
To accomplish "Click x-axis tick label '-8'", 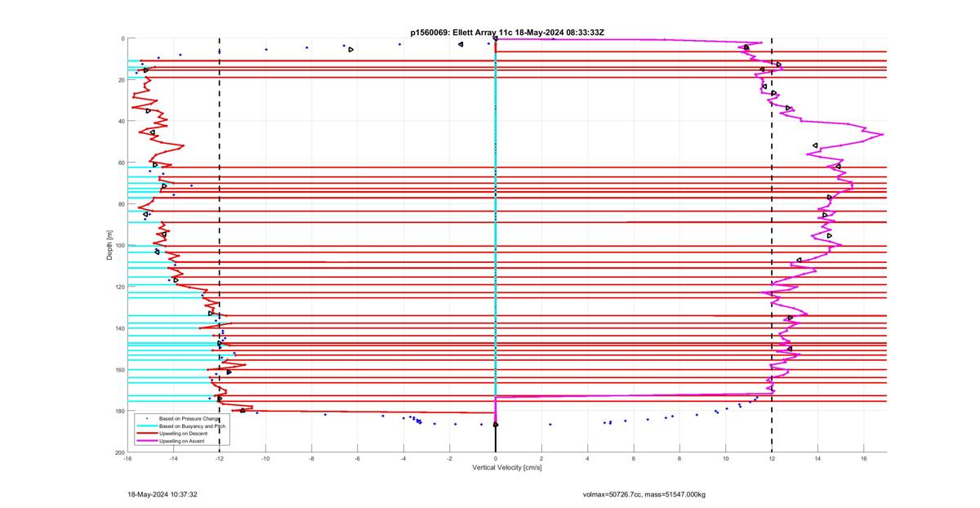I will [x=311, y=458].
